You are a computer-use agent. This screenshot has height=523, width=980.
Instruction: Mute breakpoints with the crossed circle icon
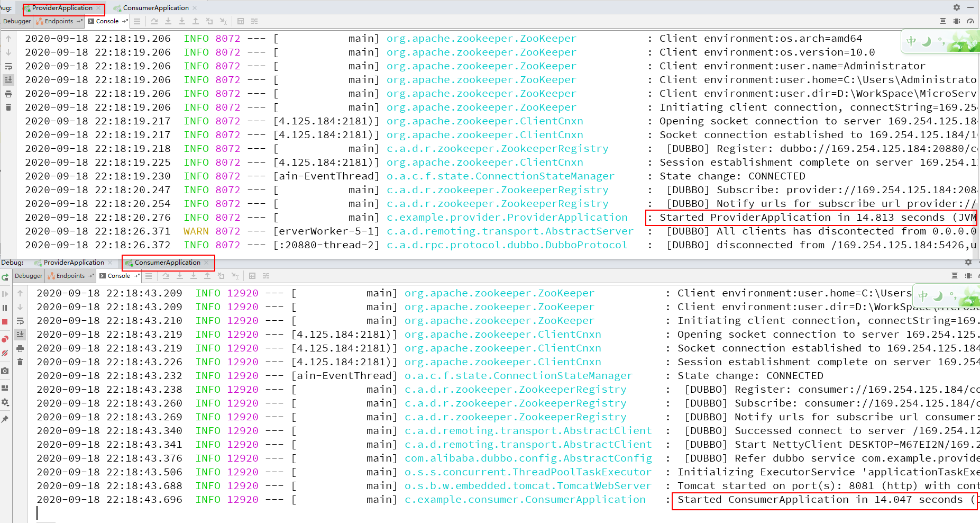click(5, 352)
